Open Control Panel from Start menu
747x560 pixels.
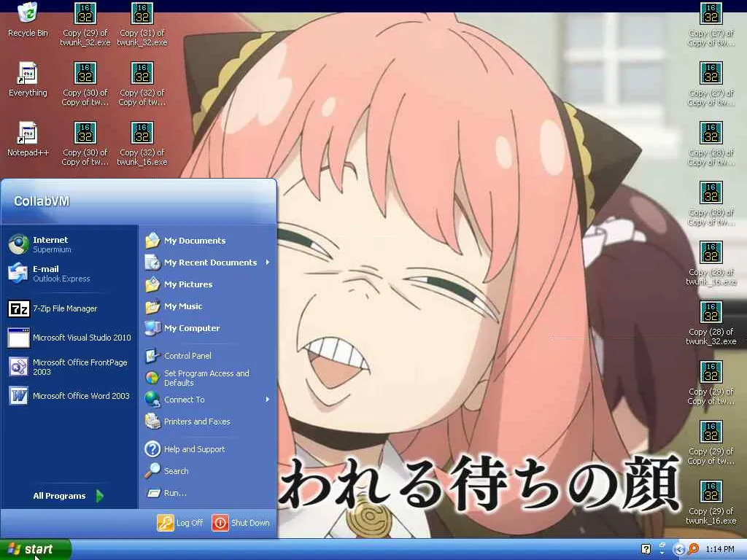[208, 356]
